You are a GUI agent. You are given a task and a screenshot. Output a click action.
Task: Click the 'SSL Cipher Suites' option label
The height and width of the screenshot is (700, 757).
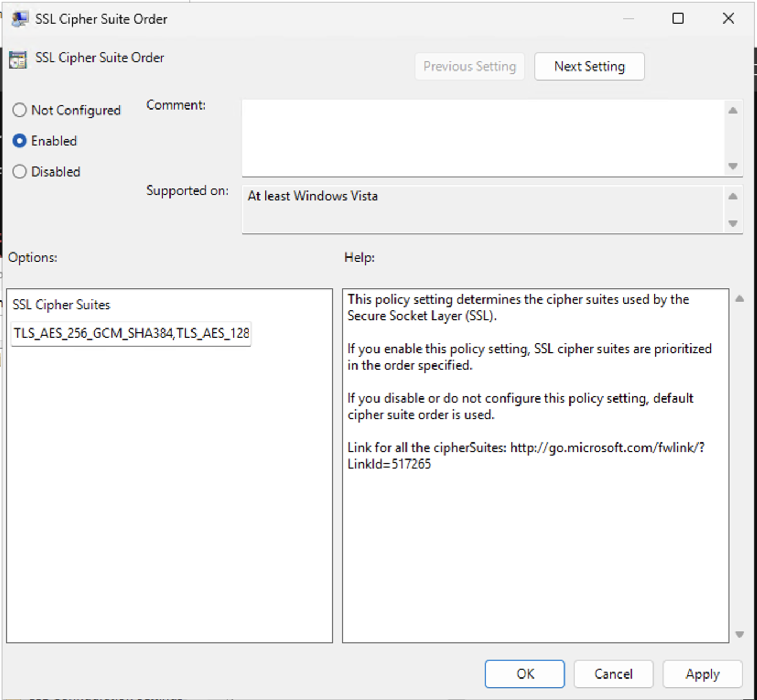pos(61,305)
